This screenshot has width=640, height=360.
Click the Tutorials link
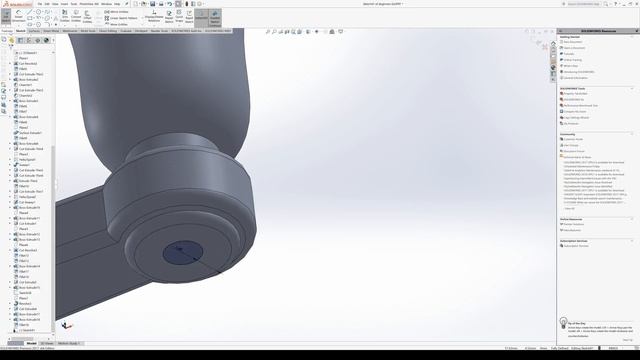click(x=569, y=54)
